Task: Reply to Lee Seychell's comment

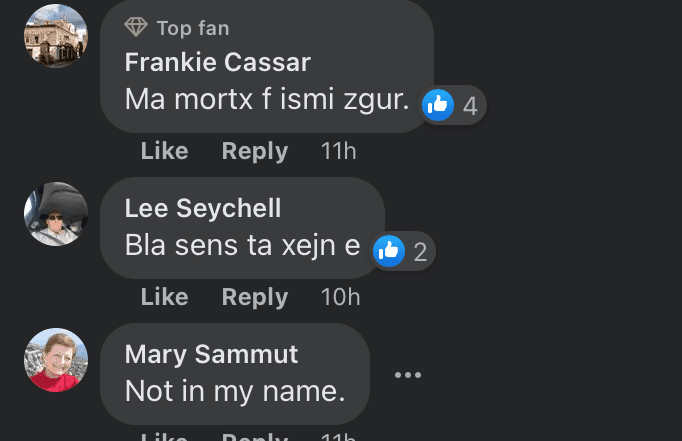Action: pos(254,297)
